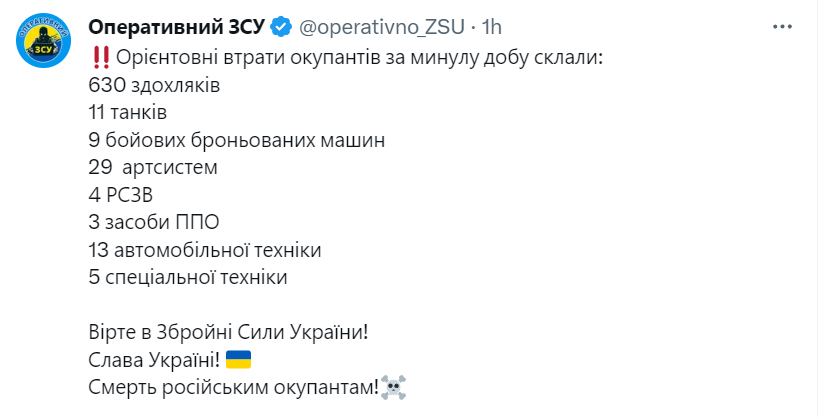Screen dimensions: 829x417
Task: Click the line 13 автомобільної техніки
Action: click(205, 250)
